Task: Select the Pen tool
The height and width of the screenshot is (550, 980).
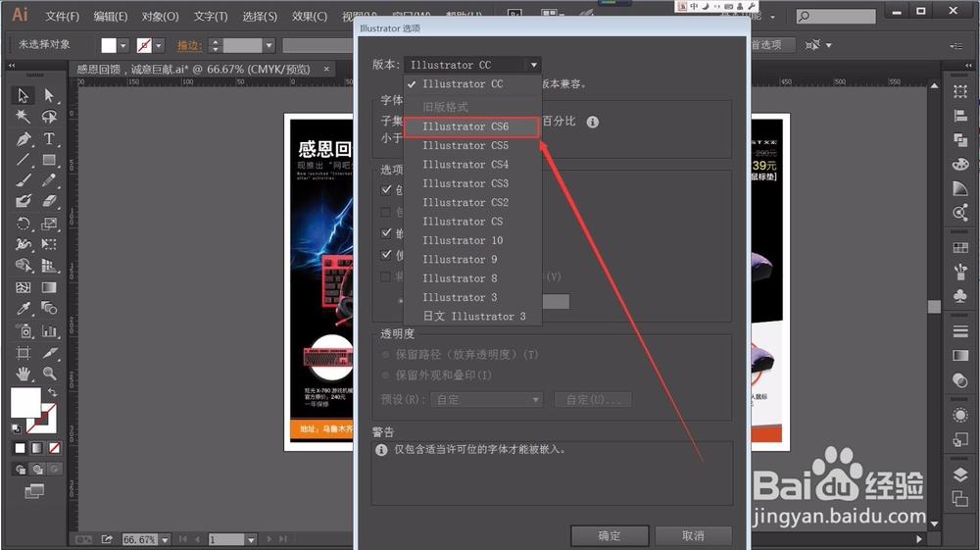Action: coord(23,139)
